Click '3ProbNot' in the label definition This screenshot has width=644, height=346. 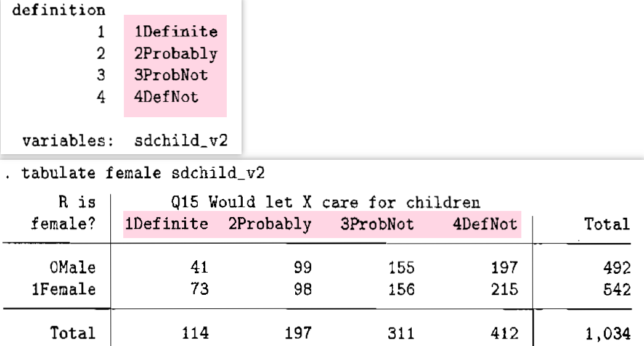click(x=171, y=75)
